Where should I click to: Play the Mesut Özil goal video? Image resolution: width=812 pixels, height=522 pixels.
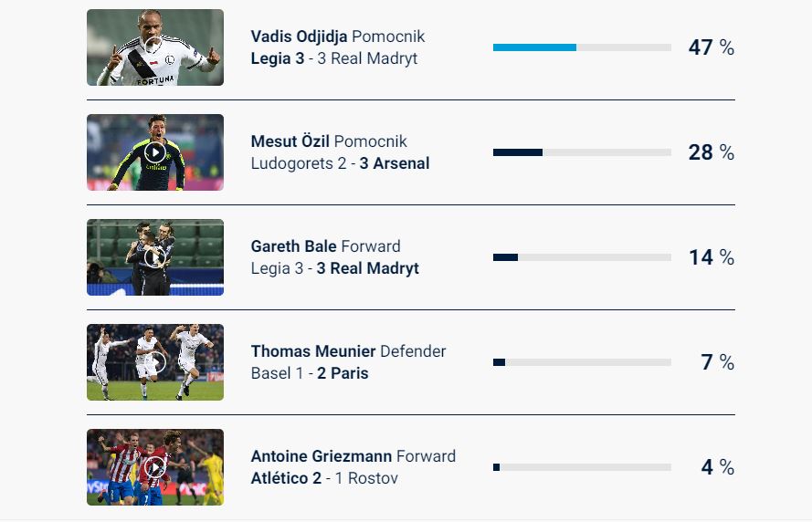coord(155,152)
